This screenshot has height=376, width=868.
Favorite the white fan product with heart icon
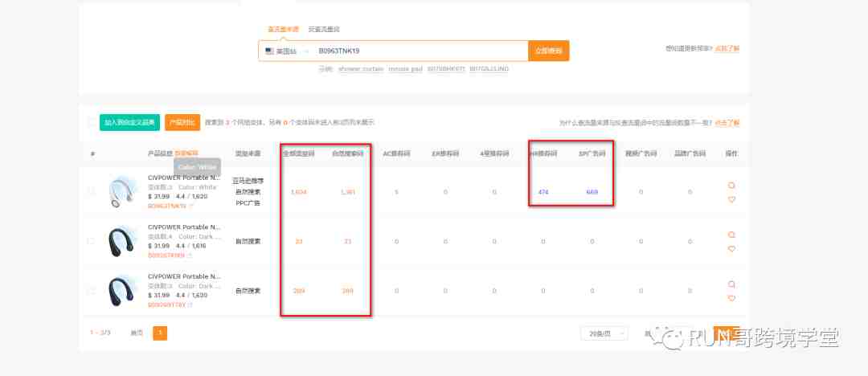(731, 199)
